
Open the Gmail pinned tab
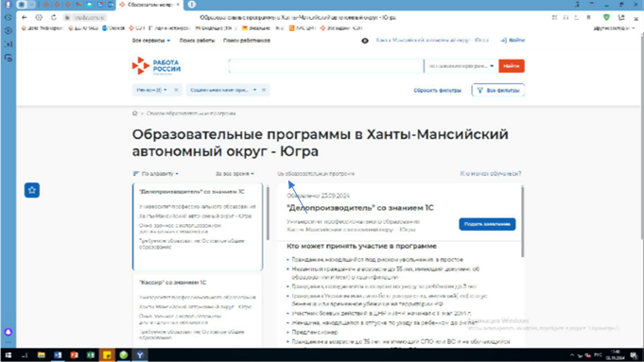78,5
